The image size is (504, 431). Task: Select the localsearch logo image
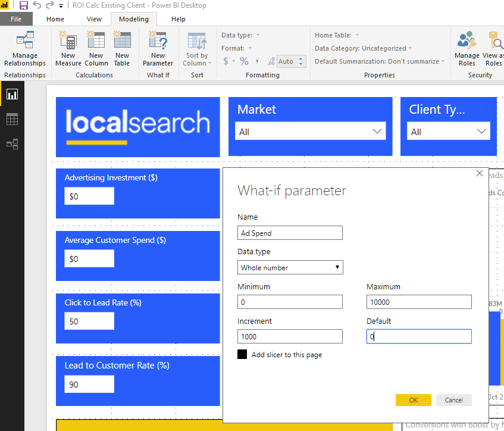click(138, 127)
